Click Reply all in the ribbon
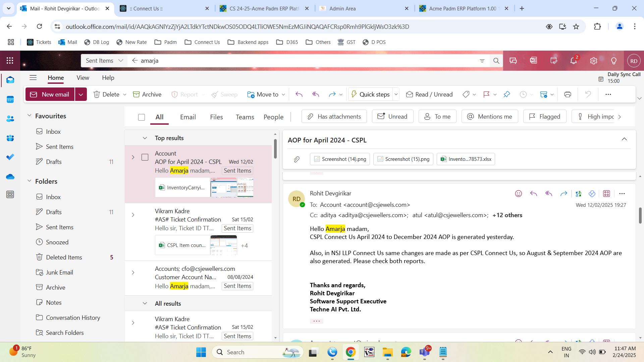 pos(316,95)
